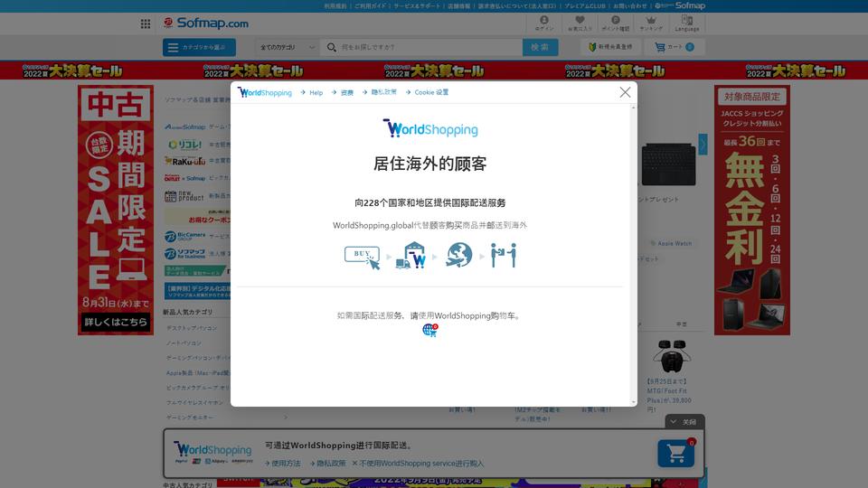Click the 無金利 JACCS credit right banner

(751, 210)
